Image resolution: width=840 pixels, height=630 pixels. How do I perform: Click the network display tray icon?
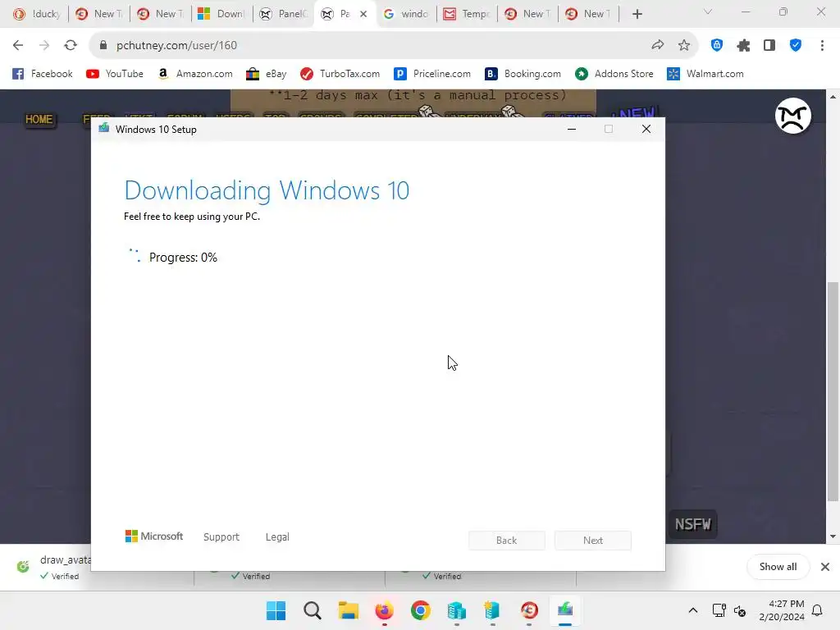tap(719, 610)
